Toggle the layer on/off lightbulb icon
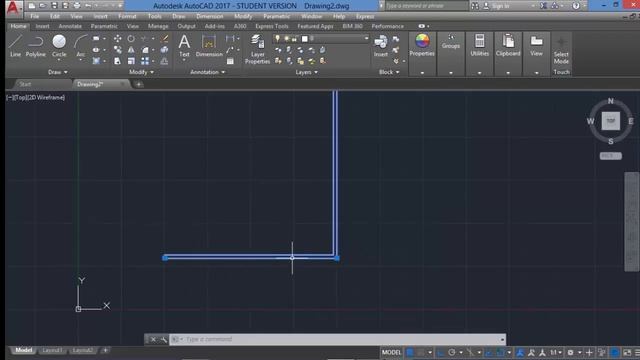The width and height of the screenshot is (640, 360). coord(278,38)
